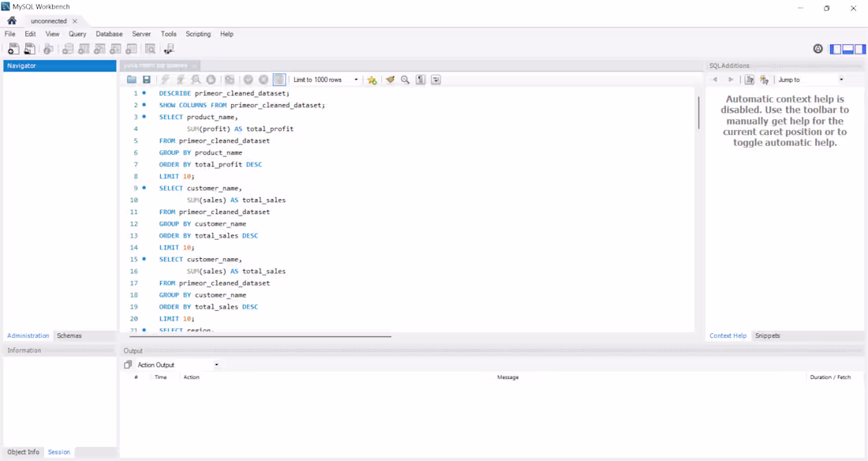Create a new function icon
Screen dimensions: 868x461
(x=131, y=49)
